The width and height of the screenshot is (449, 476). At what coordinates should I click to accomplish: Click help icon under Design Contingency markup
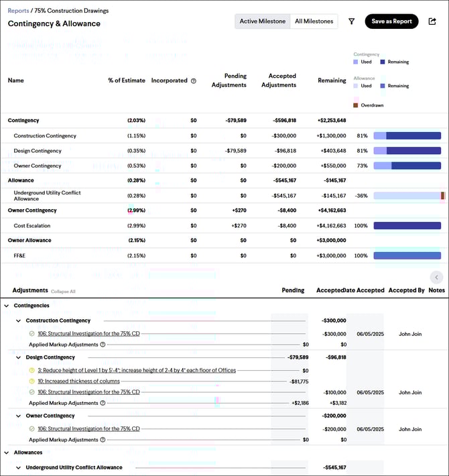pos(103,403)
